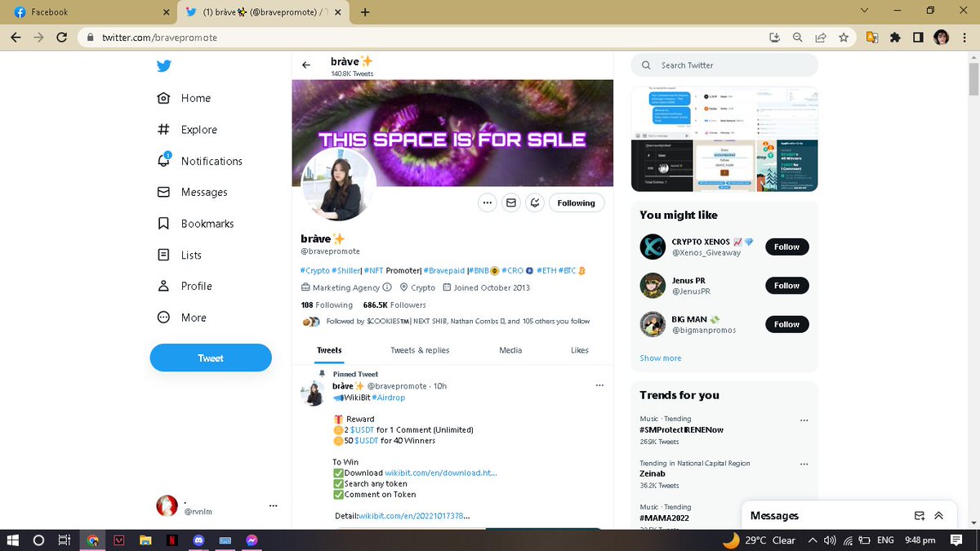
Task: Click the #Bravepaid hashtag in bio
Action: coord(444,270)
